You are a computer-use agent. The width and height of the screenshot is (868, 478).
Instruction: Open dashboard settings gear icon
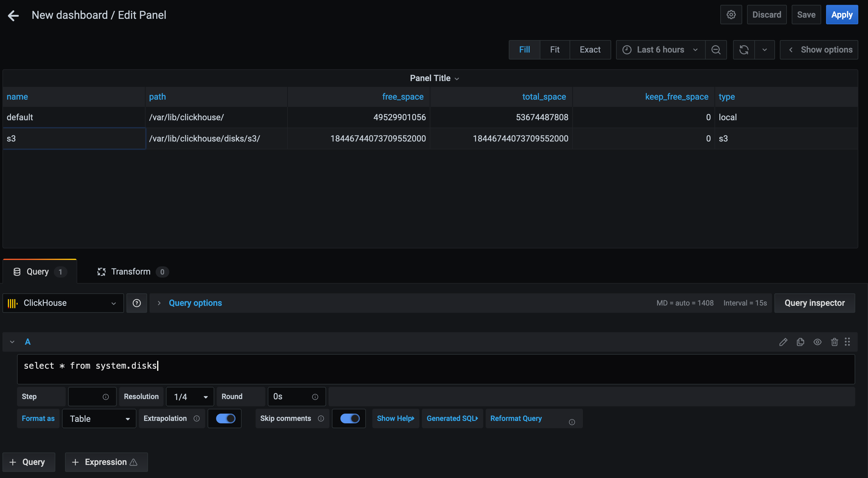point(731,15)
